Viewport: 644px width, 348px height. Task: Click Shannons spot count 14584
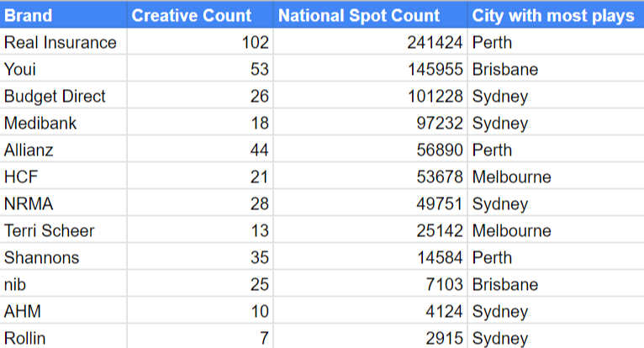pyautogui.click(x=370, y=256)
